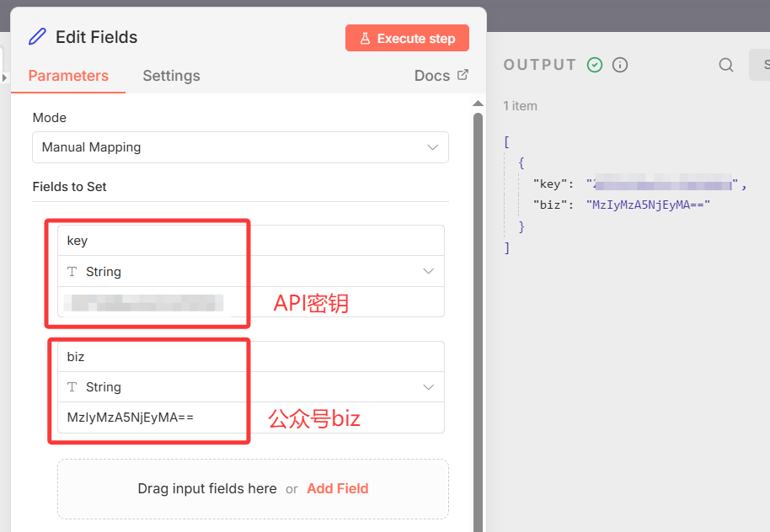The width and height of the screenshot is (770, 532).
Task: Open the Docs external link
Action: [441, 76]
